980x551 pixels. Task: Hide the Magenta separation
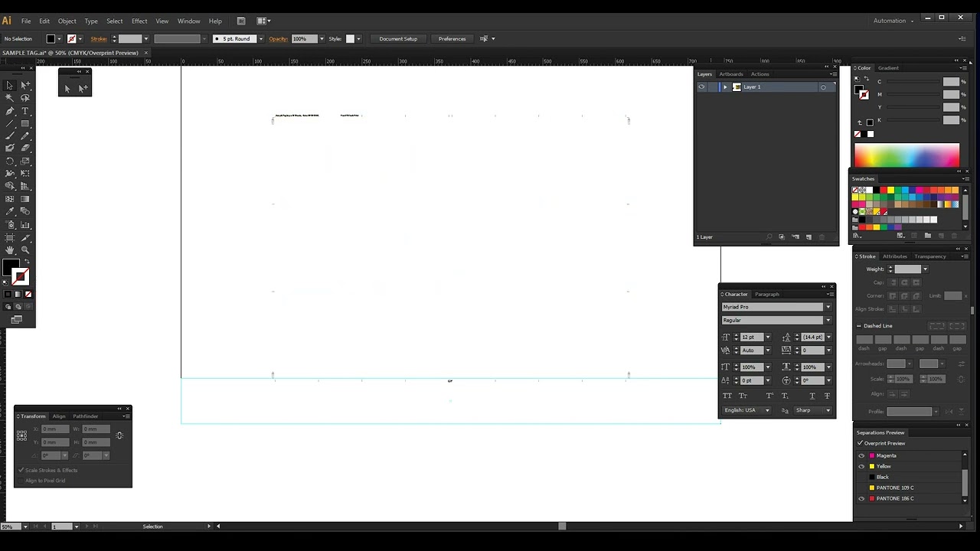(x=861, y=455)
